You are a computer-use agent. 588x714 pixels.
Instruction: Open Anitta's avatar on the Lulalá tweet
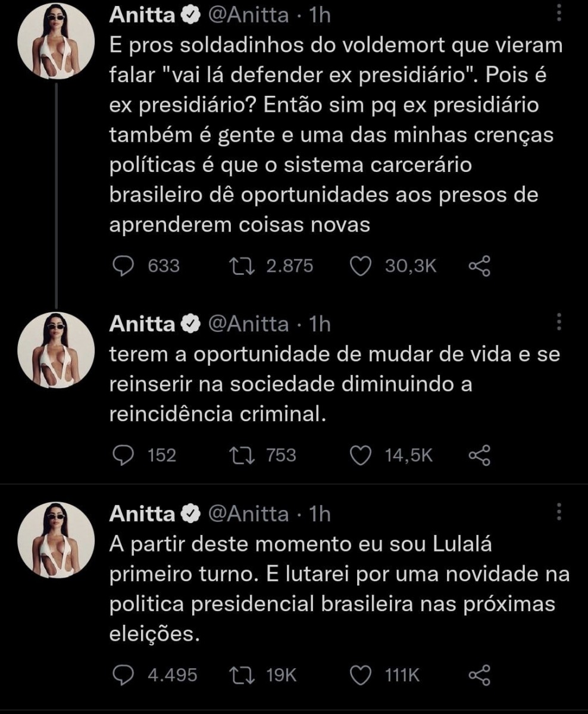tap(57, 540)
